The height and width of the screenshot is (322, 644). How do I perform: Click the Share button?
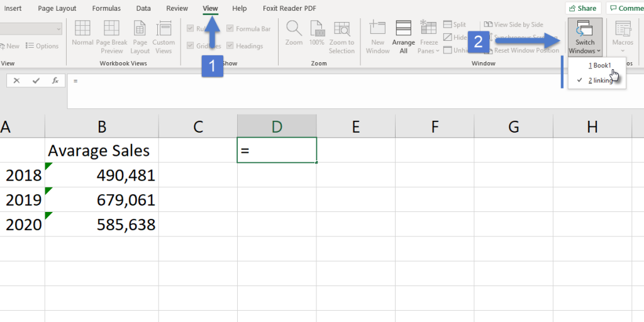[x=582, y=8]
